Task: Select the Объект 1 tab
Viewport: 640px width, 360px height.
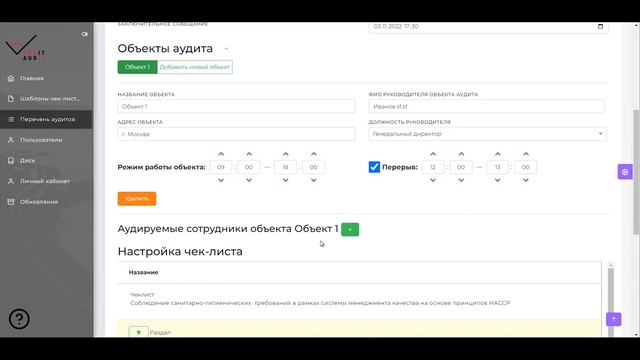Action: (x=137, y=67)
